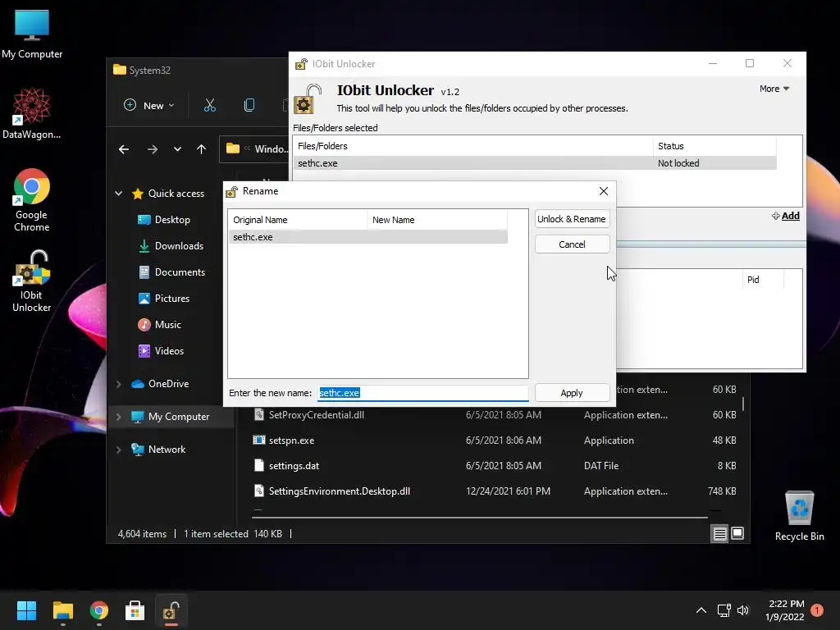The image size is (840, 630).
Task: Click New Name column header
Action: [437, 220]
